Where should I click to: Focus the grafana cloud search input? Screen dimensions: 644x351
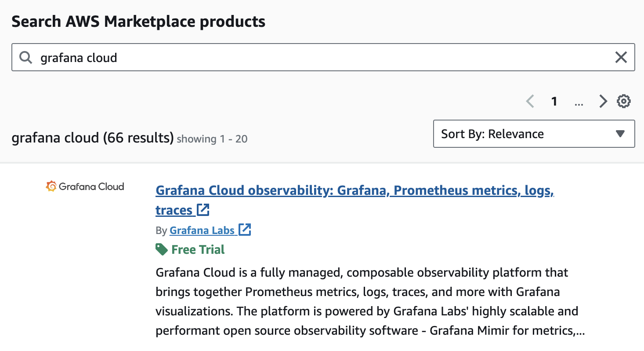pyautogui.click(x=323, y=57)
